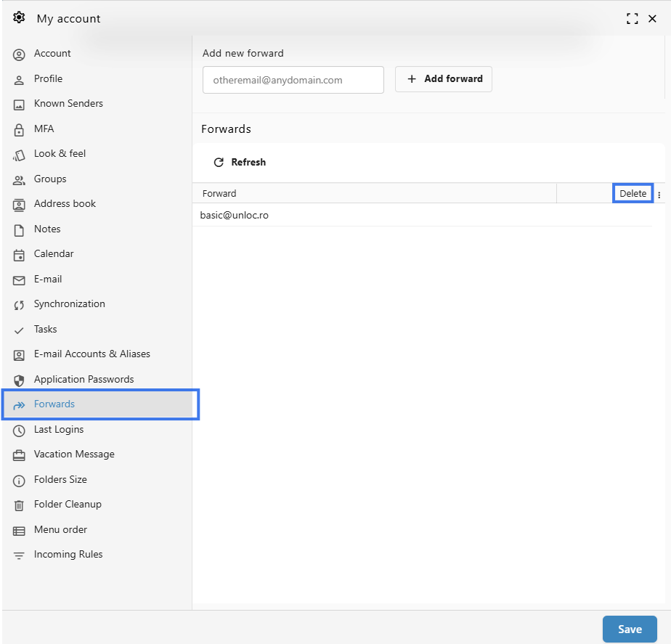Click the Add forward button
671x644 pixels.
click(443, 79)
